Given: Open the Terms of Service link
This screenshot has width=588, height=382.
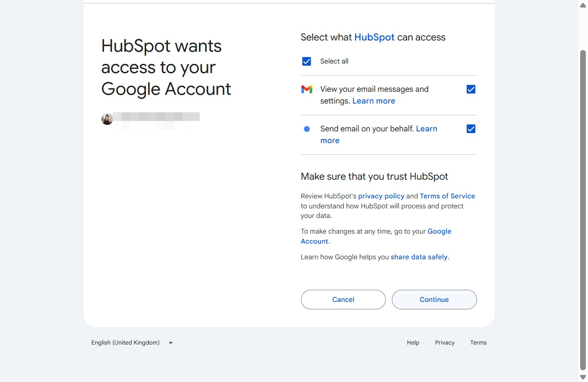Looking at the screenshot, I should click(x=447, y=196).
